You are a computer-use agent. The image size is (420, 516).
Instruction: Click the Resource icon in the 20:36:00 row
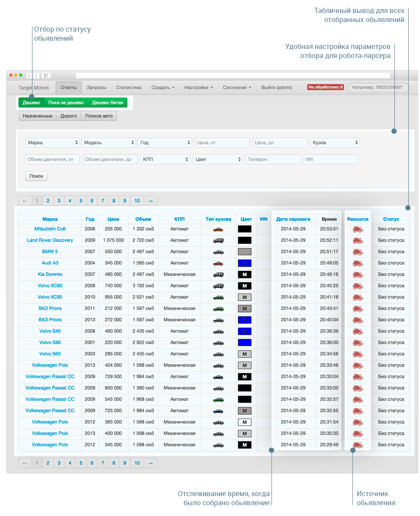pyautogui.click(x=358, y=343)
